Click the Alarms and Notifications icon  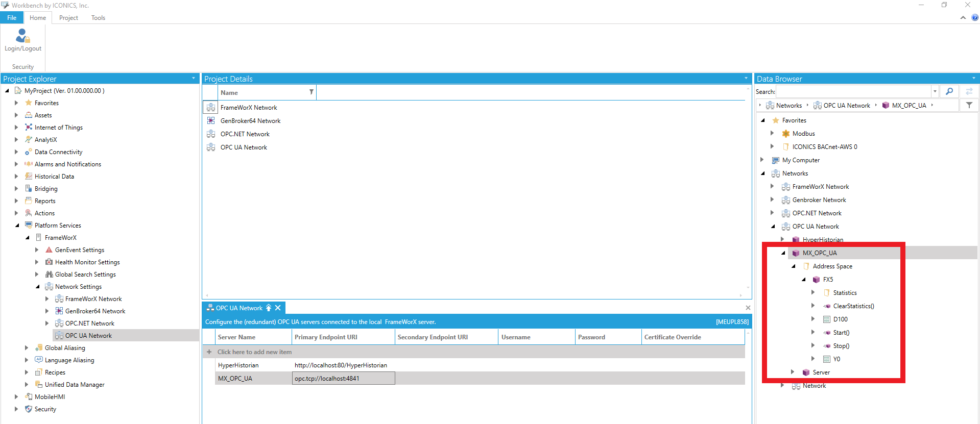click(x=29, y=164)
